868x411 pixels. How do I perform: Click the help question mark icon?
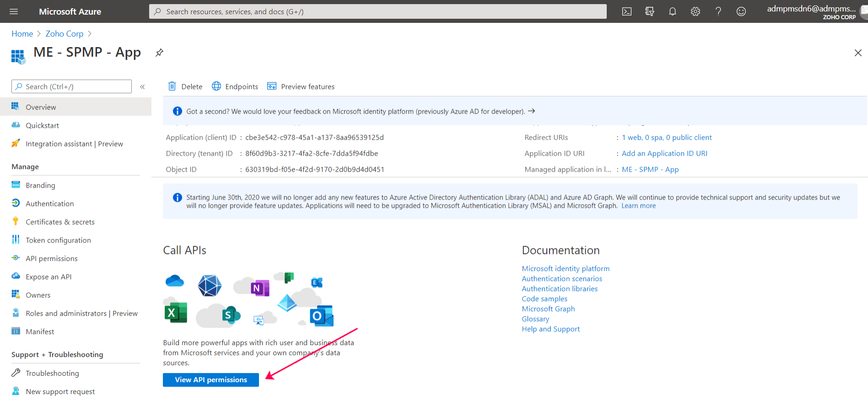coord(718,11)
